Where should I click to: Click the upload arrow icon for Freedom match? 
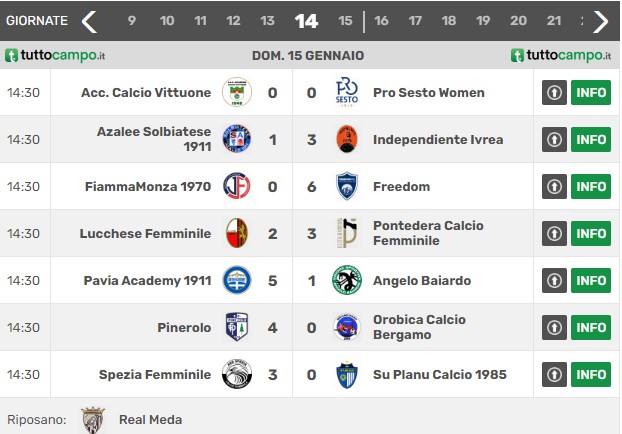pyautogui.click(x=554, y=186)
